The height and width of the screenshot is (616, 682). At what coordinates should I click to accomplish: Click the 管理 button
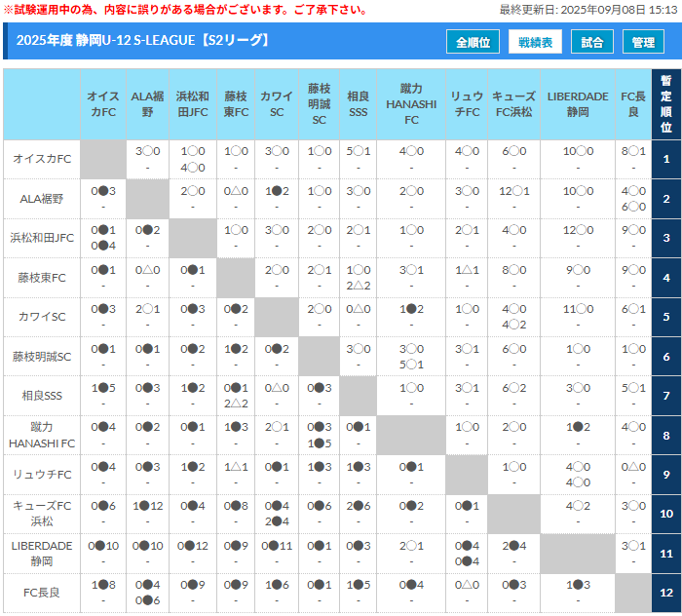[x=643, y=42]
